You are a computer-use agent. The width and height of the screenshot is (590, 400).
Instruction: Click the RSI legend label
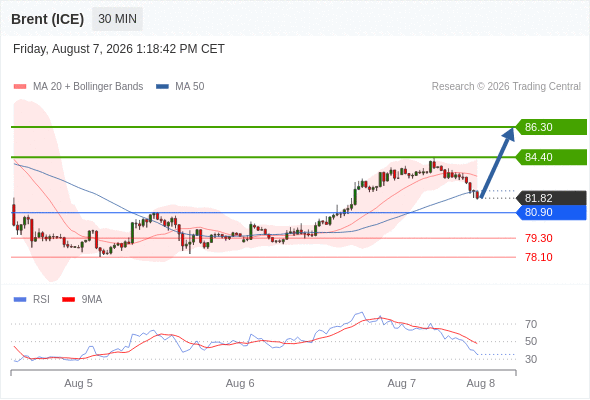pos(41,300)
